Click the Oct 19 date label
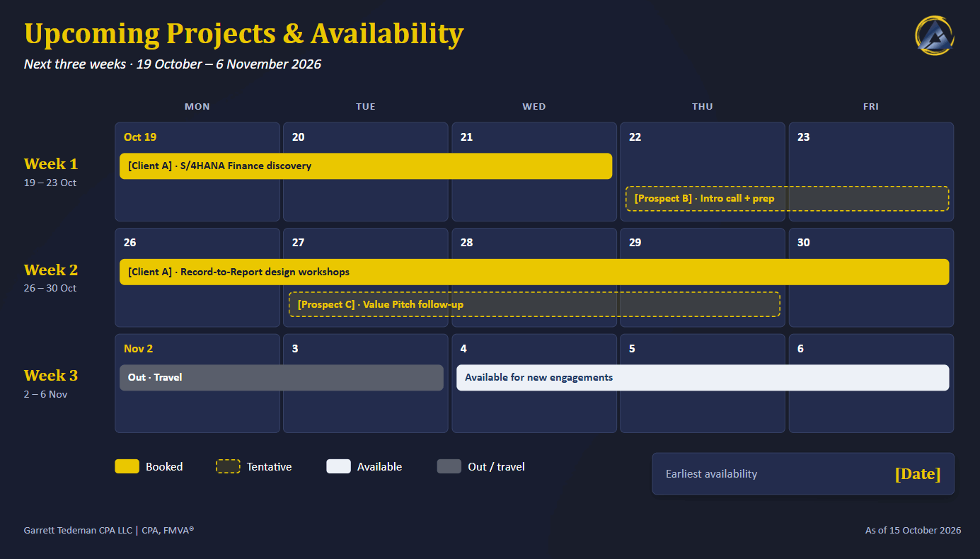 [x=140, y=137]
